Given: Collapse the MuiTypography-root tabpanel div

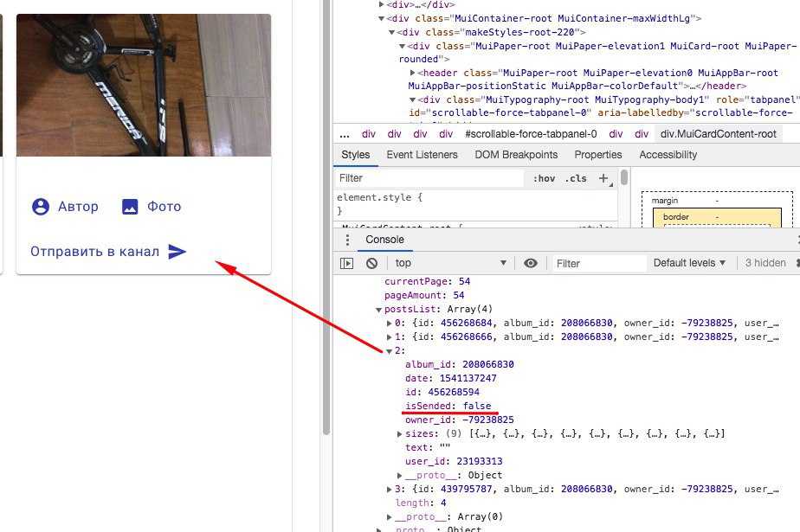Looking at the screenshot, I should [x=413, y=99].
